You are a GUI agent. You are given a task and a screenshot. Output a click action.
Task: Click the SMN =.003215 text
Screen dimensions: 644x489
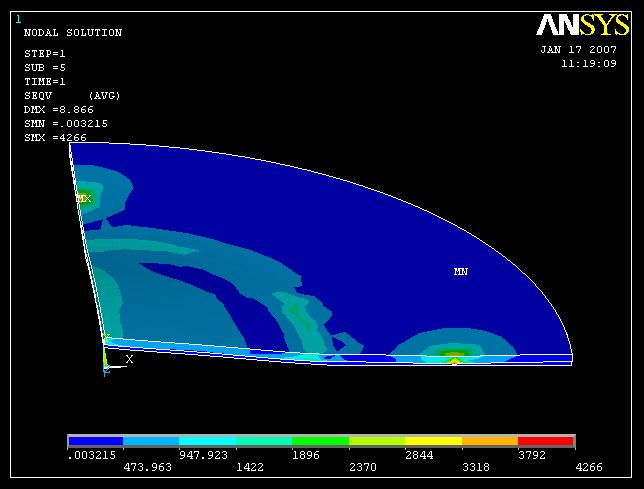[66, 124]
